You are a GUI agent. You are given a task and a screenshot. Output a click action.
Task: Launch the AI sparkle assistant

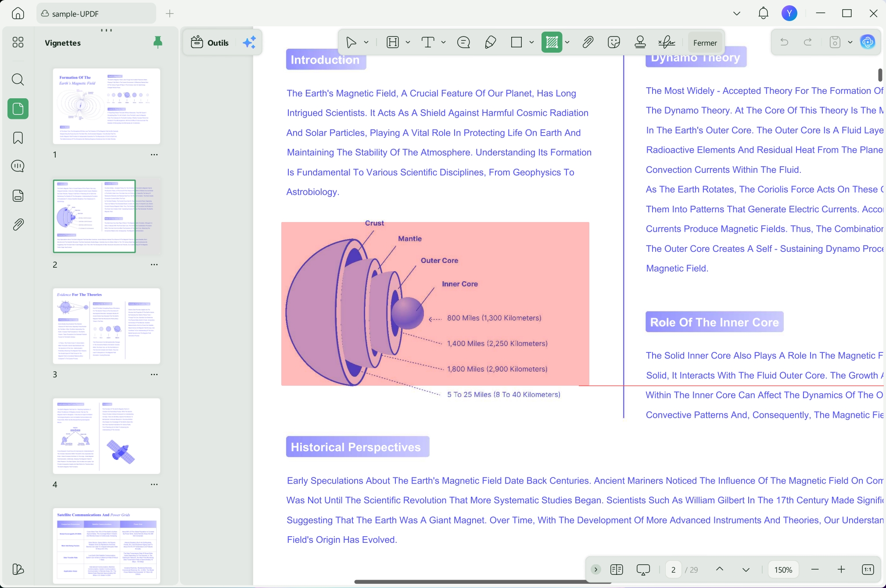click(249, 43)
